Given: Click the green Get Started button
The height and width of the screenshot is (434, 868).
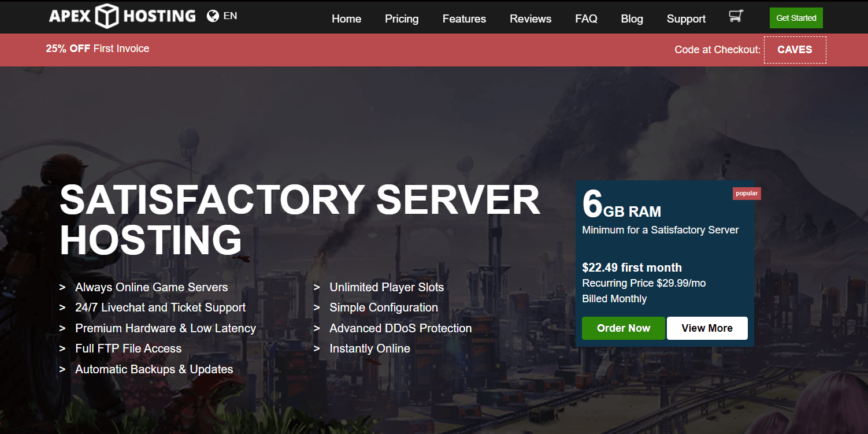Looking at the screenshot, I should click(x=796, y=18).
